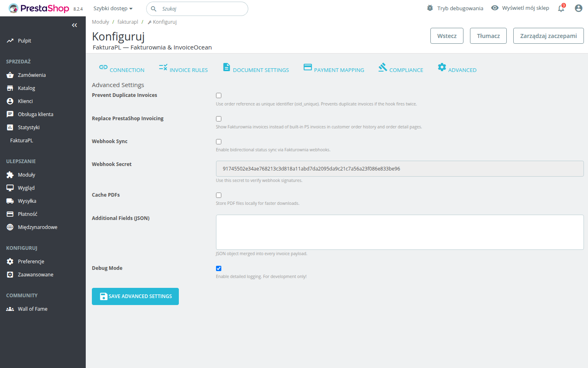Click the Compliance gavel icon
The image size is (588, 368).
pos(383,67)
